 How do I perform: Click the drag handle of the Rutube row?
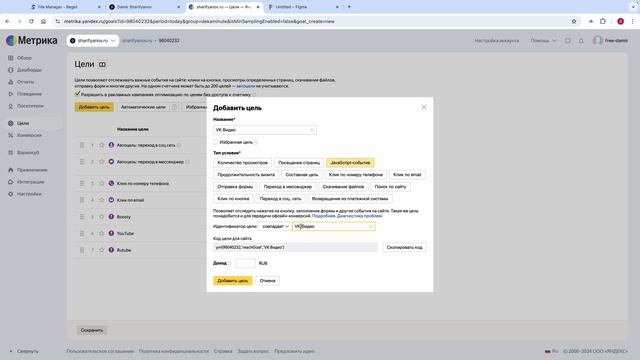click(x=82, y=250)
